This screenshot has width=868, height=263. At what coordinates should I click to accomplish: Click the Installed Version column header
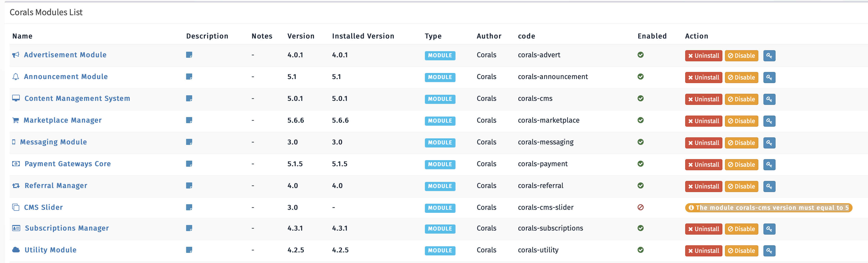tap(363, 36)
